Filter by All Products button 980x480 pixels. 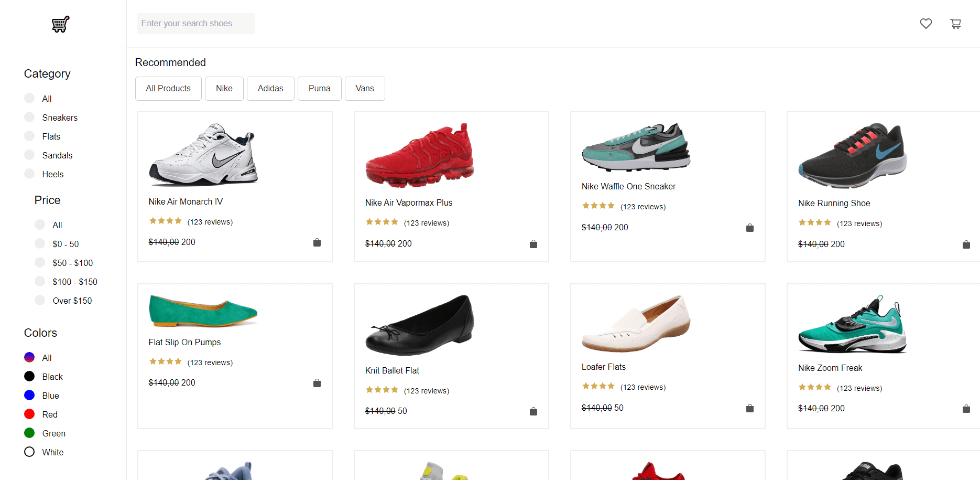pyautogui.click(x=168, y=89)
